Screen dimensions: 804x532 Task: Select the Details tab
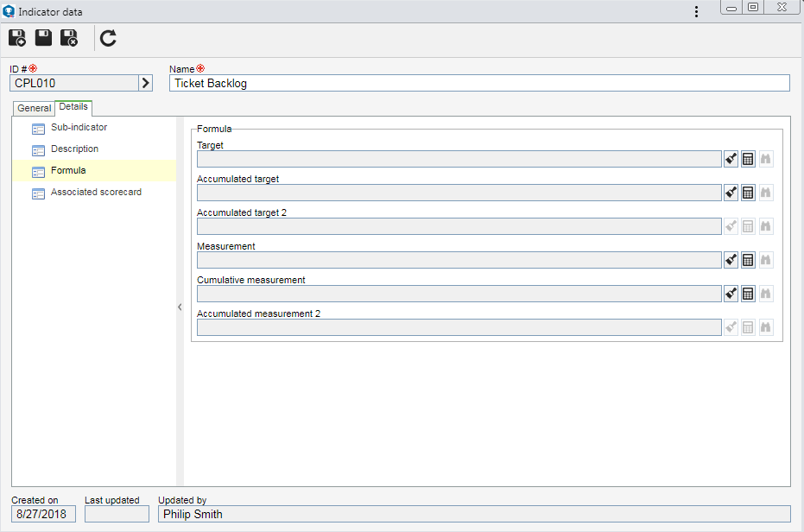coord(73,107)
